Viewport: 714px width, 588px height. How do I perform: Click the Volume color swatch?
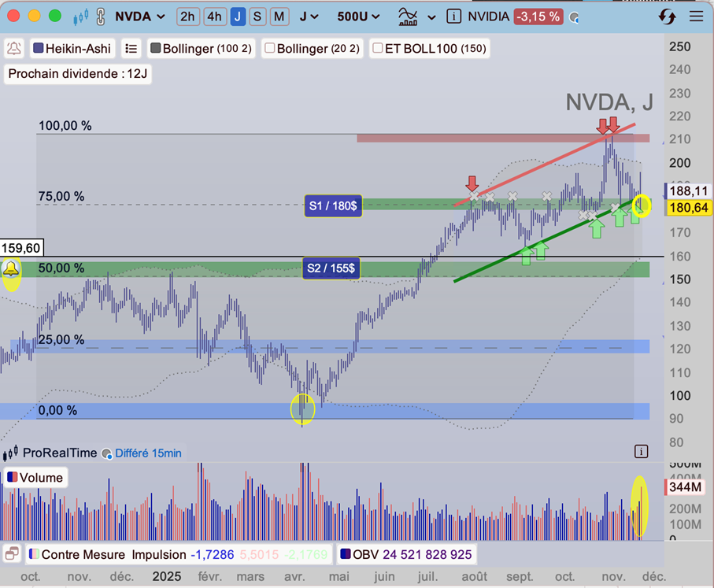pos(13,477)
